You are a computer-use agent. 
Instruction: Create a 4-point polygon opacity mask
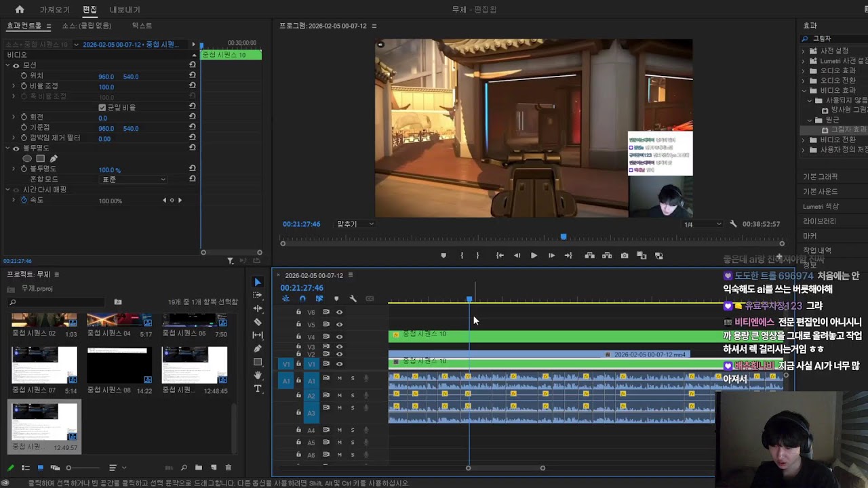coord(40,159)
